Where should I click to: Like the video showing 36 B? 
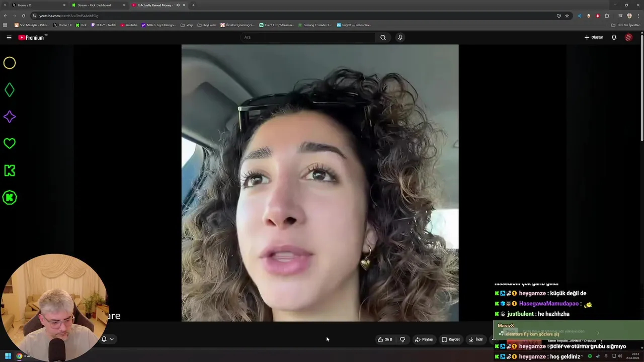[385, 339]
